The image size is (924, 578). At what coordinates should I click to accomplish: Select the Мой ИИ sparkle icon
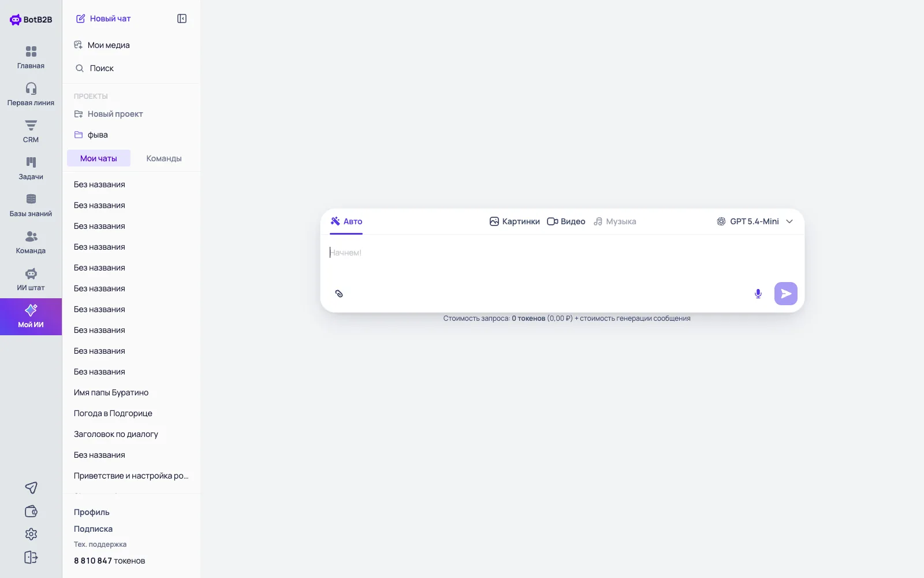[31, 310]
